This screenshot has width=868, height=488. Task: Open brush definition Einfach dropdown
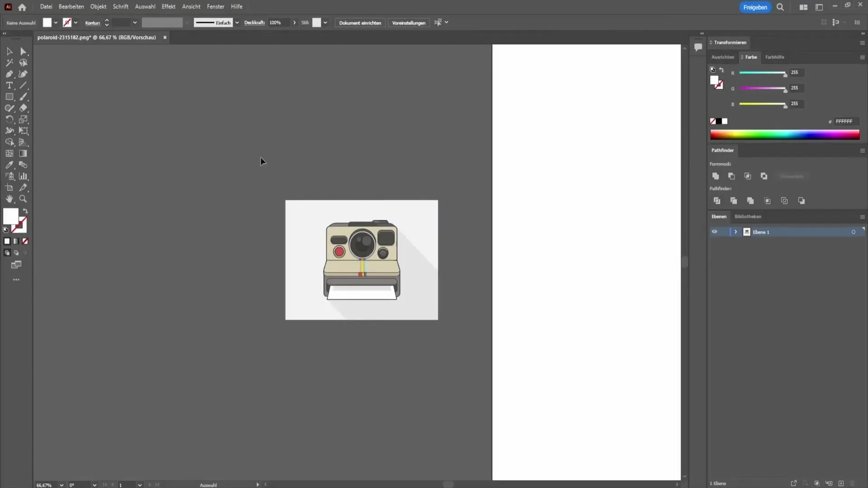tap(237, 23)
